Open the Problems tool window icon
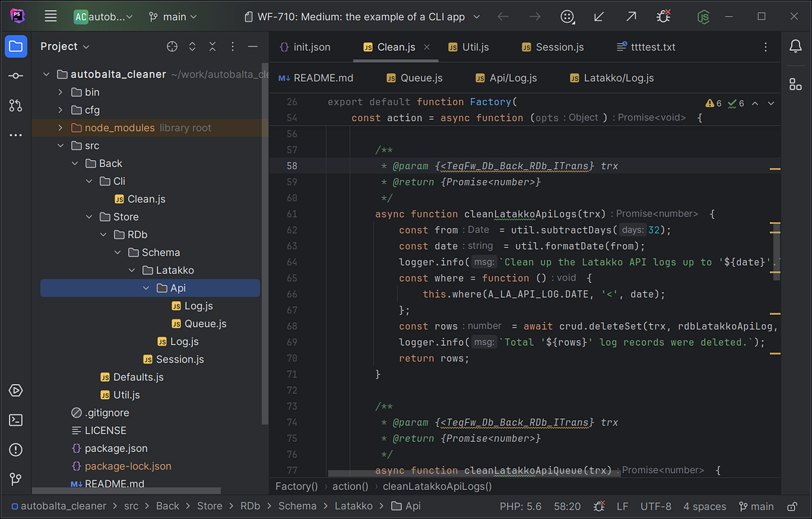 [16, 450]
